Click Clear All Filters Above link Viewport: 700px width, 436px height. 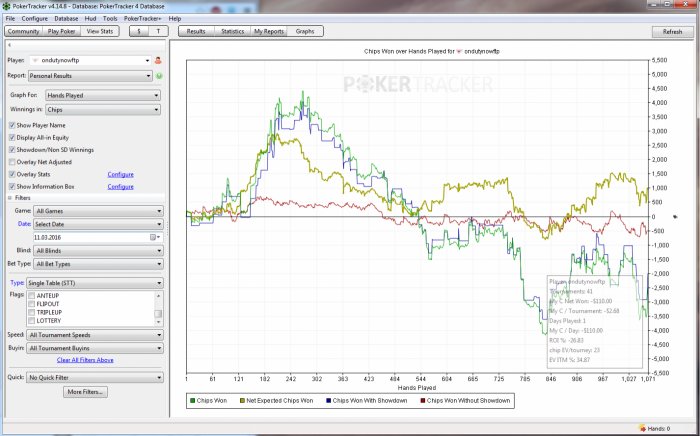(x=85, y=359)
